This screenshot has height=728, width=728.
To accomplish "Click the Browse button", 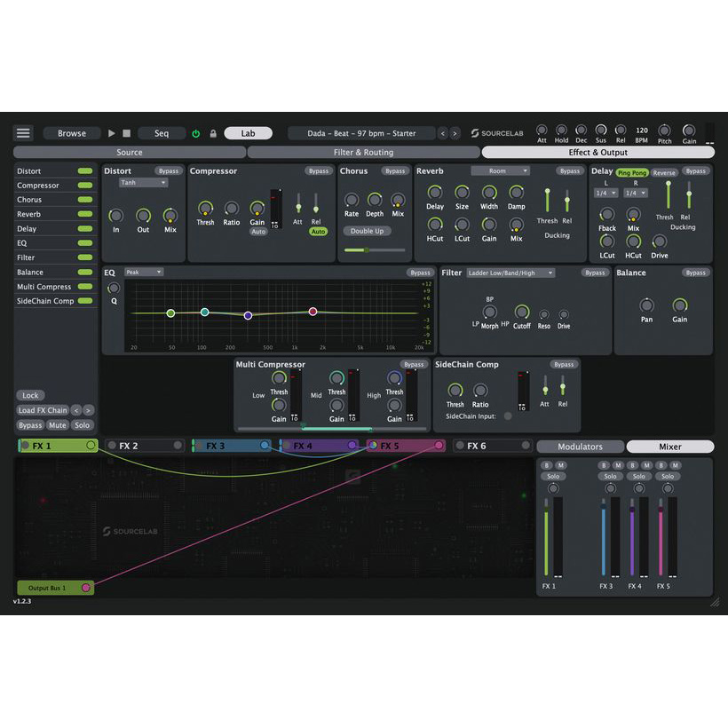I will point(72,134).
